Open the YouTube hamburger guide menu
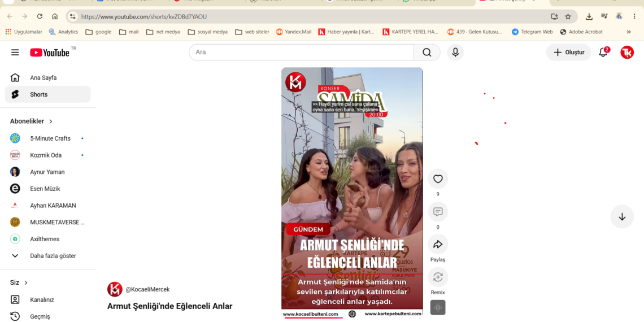Viewport: 644px width, 322px height. tap(15, 52)
